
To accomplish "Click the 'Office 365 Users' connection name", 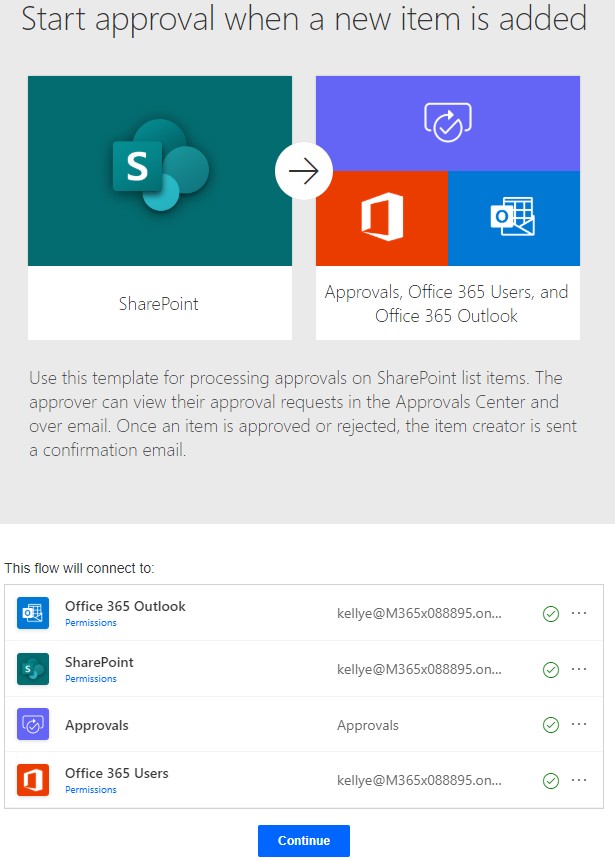I will (x=117, y=773).
